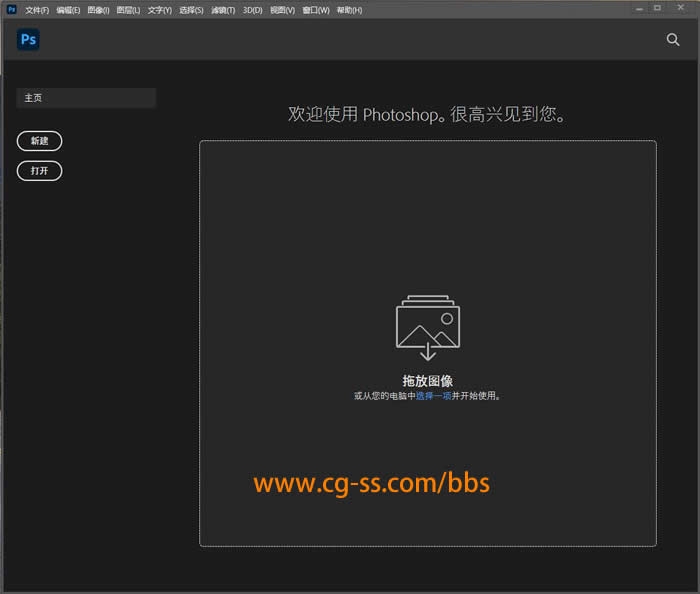Select the 主页 home tab in sidebar
This screenshot has height=594, width=700.
tap(86, 98)
